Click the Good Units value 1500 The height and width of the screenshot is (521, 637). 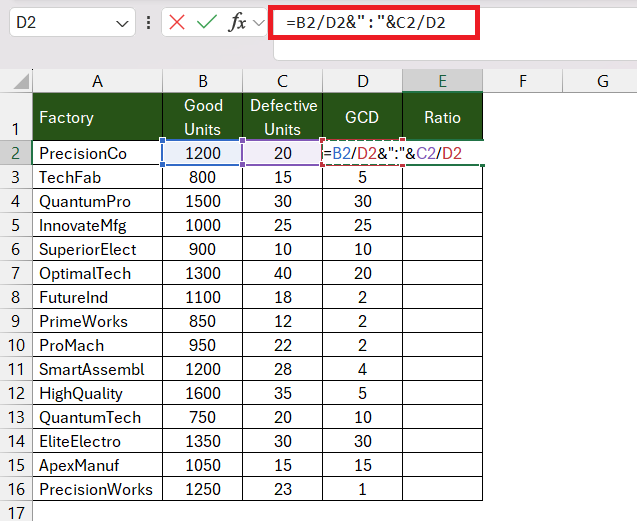point(202,201)
